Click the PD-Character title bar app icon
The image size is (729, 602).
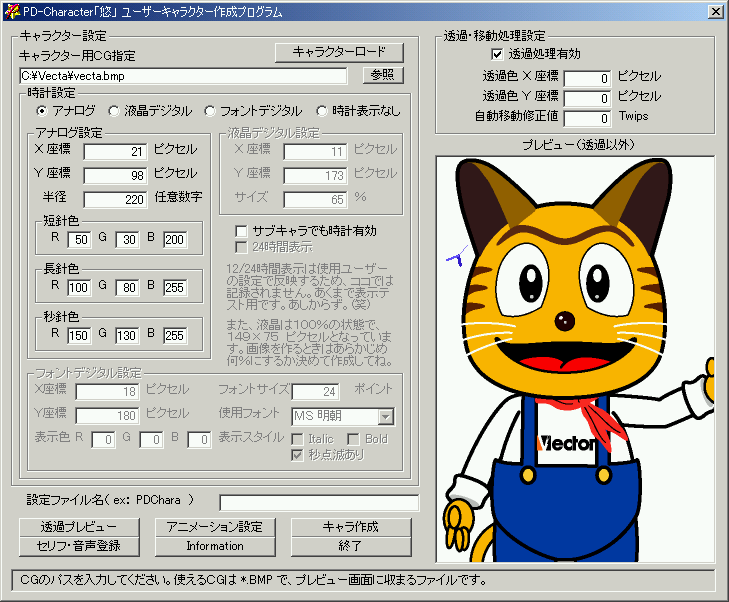click(x=12, y=11)
